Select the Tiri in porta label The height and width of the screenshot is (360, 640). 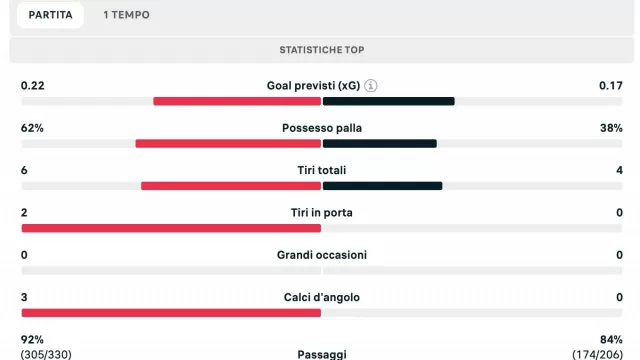tap(322, 213)
